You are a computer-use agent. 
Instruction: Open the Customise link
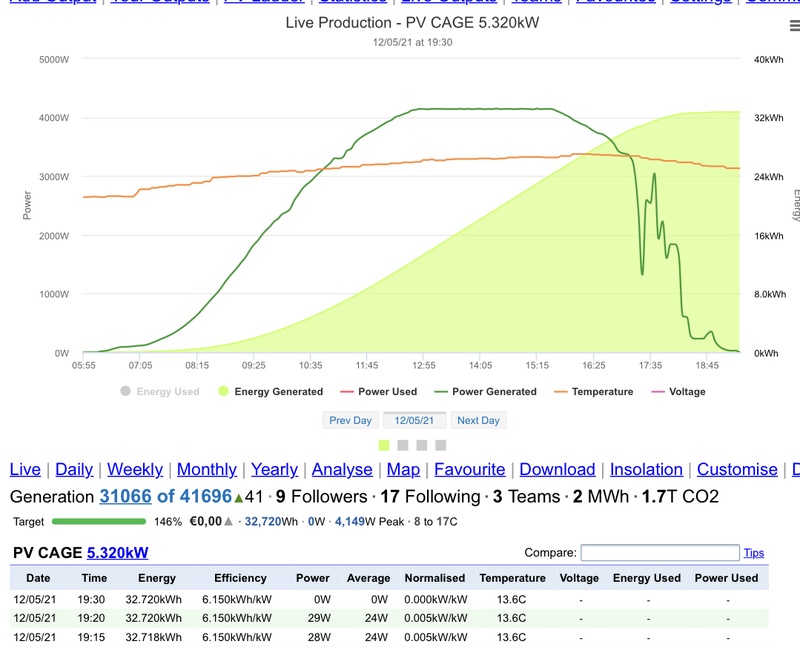coord(737,469)
